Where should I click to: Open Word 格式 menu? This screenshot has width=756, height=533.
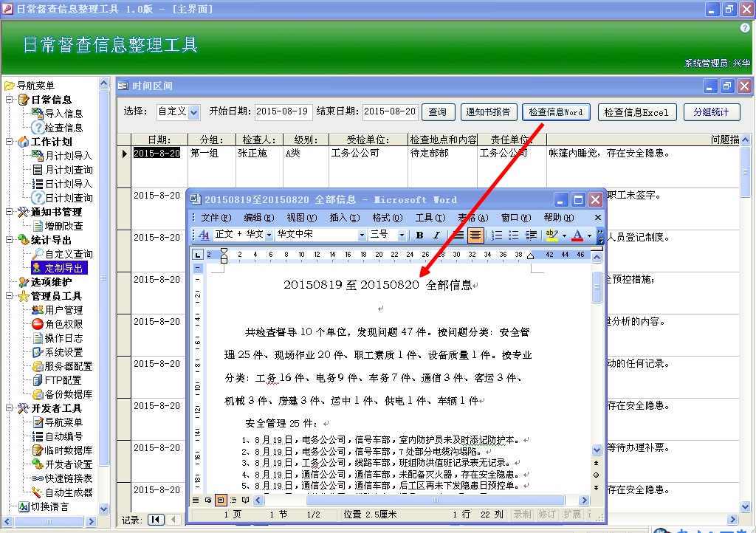(x=387, y=218)
